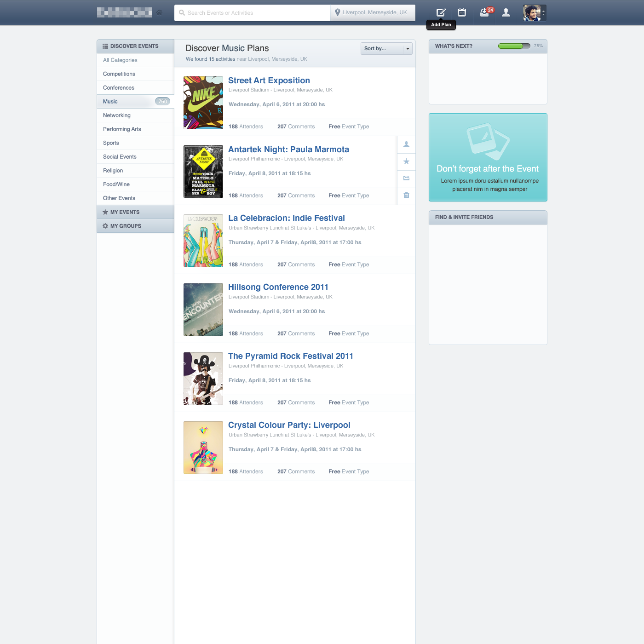Click Free Event Type on La Celebracion

(x=349, y=264)
